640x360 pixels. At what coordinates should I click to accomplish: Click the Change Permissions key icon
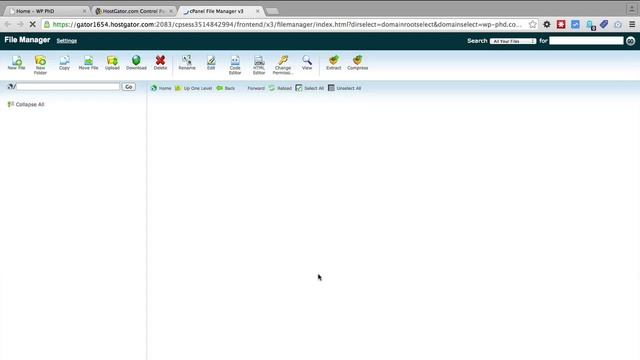coord(282,65)
